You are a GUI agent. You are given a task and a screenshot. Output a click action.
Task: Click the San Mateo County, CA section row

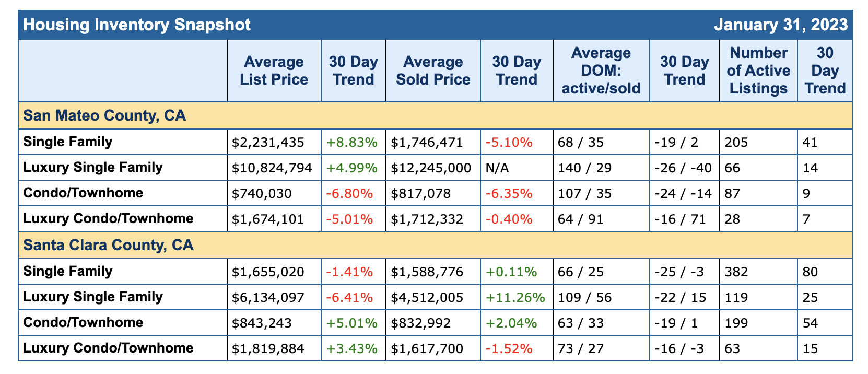pos(104,115)
